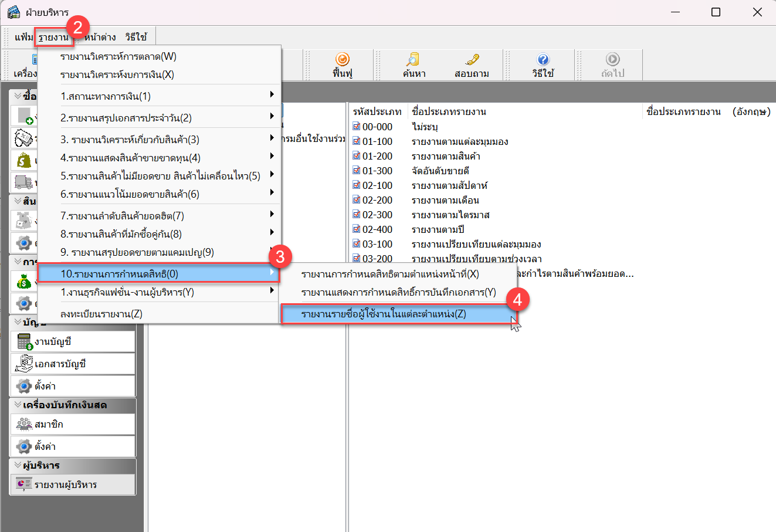
Task: Click the Shopify bag icon in sidebar
Action: 24,160
